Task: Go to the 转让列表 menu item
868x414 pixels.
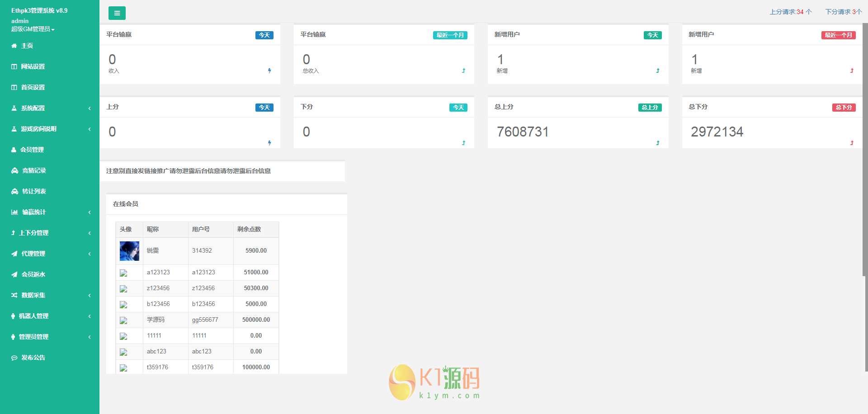Action: point(50,191)
